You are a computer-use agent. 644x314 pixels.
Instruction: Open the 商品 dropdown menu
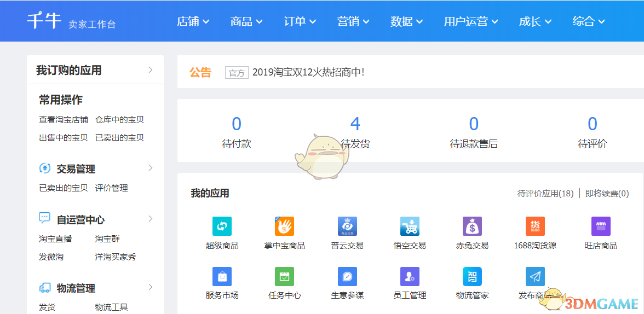point(246,21)
